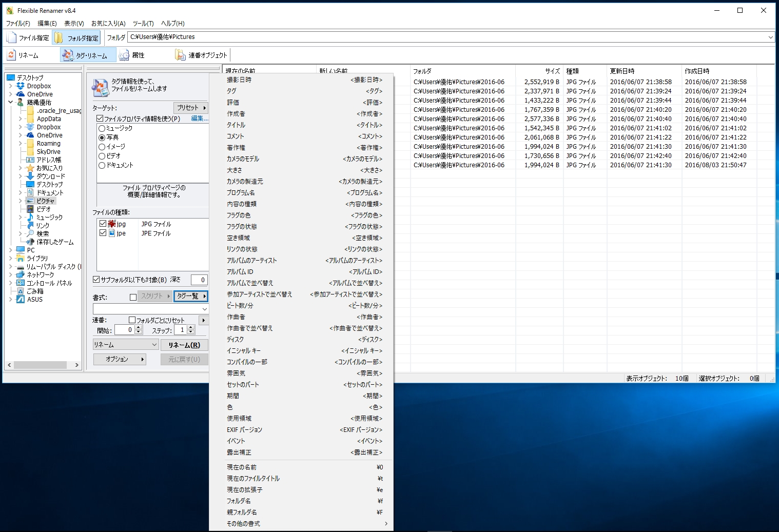Open the 編集(E) menu
Screen dimensions: 779x532
(x=47, y=24)
